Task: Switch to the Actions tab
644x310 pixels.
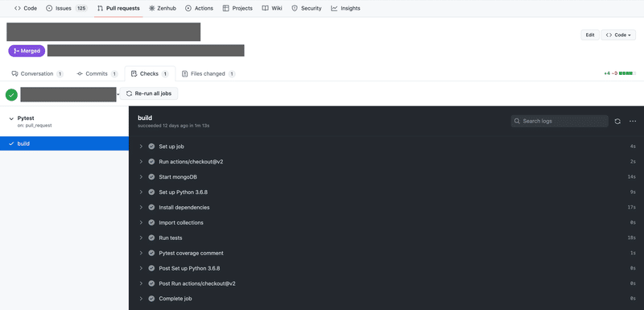Action: [x=199, y=8]
